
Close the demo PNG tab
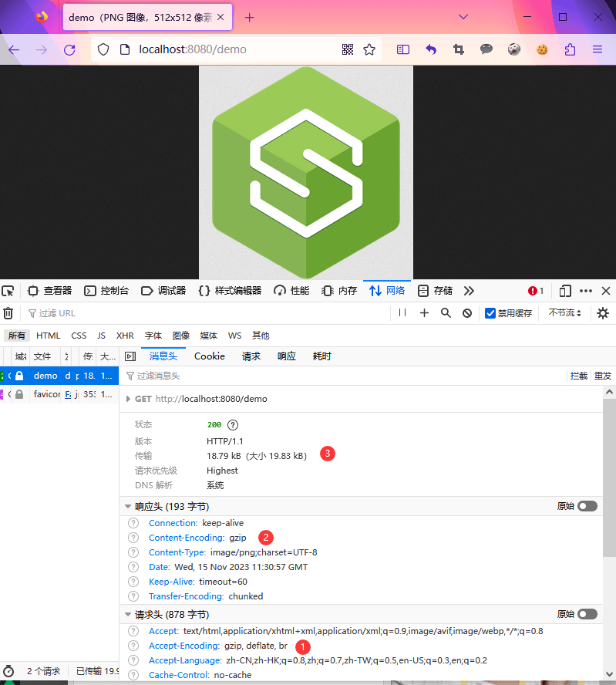pos(220,17)
